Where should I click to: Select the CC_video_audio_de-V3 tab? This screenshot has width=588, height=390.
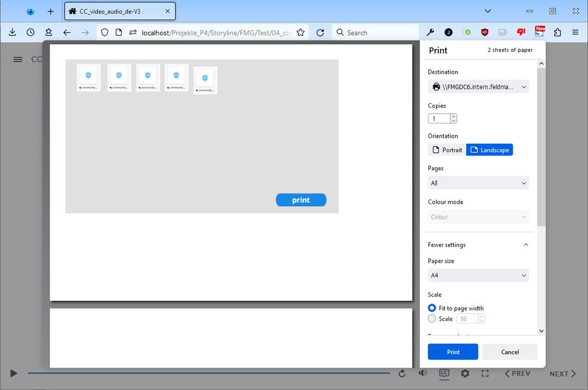[120, 11]
